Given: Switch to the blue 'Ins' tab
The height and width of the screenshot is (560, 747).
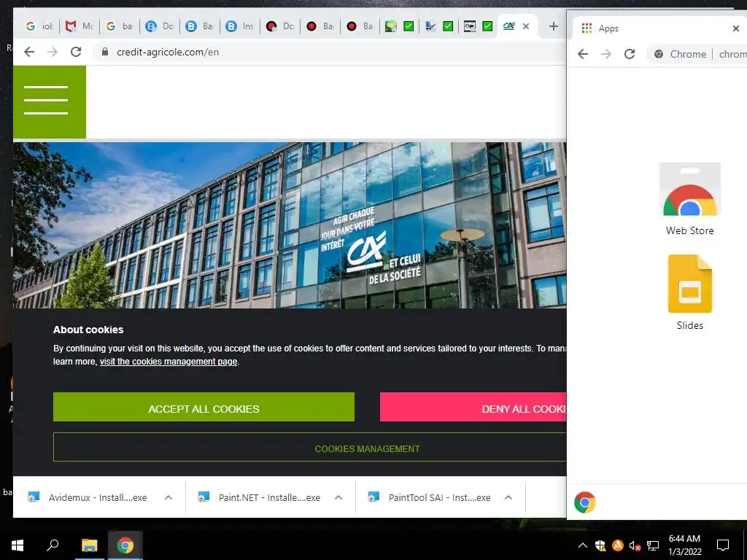Looking at the screenshot, I should (x=239, y=26).
